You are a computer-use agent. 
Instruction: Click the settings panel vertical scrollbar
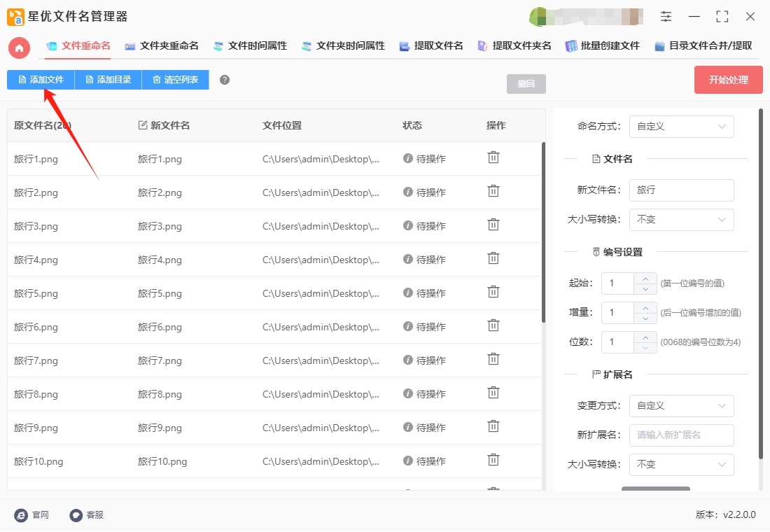click(x=761, y=284)
